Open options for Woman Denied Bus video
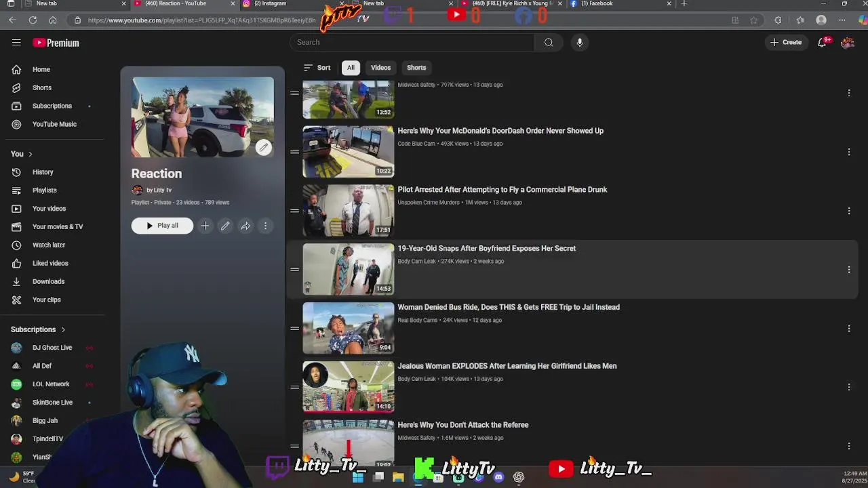This screenshot has width=868, height=488. coord(849,329)
